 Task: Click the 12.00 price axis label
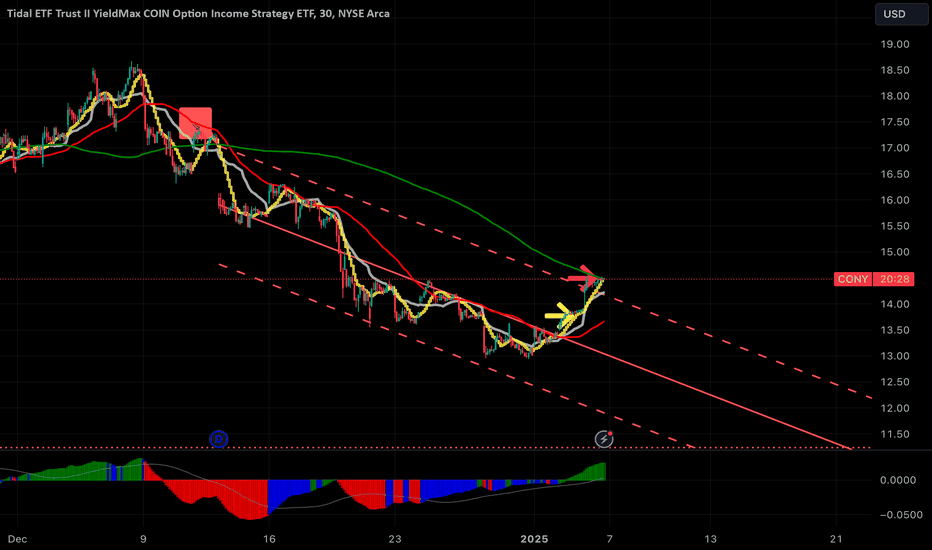click(895, 408)
